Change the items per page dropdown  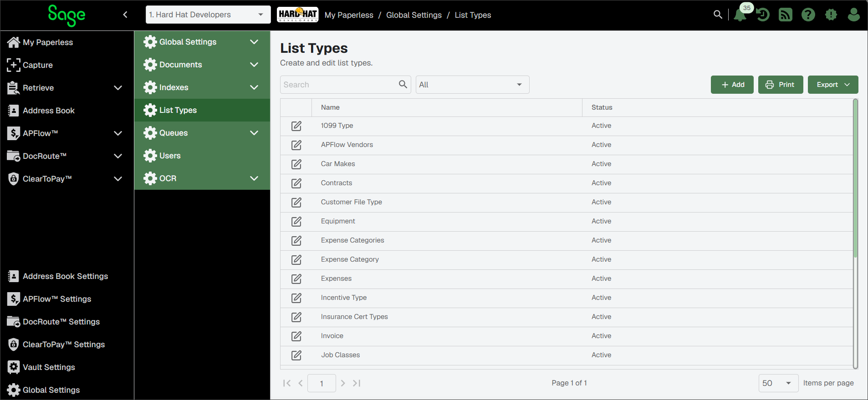pyautogui.click(x=778, y=383)
